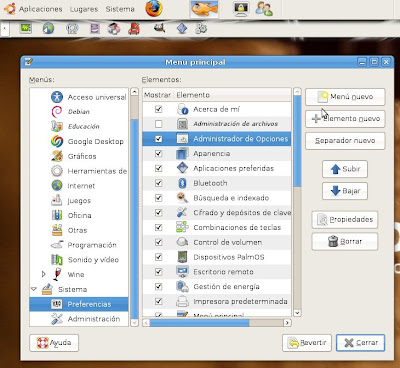Viewport: 400px width, 368px height.
Task: Select the Gestión de energía icon
Action: 182,286
